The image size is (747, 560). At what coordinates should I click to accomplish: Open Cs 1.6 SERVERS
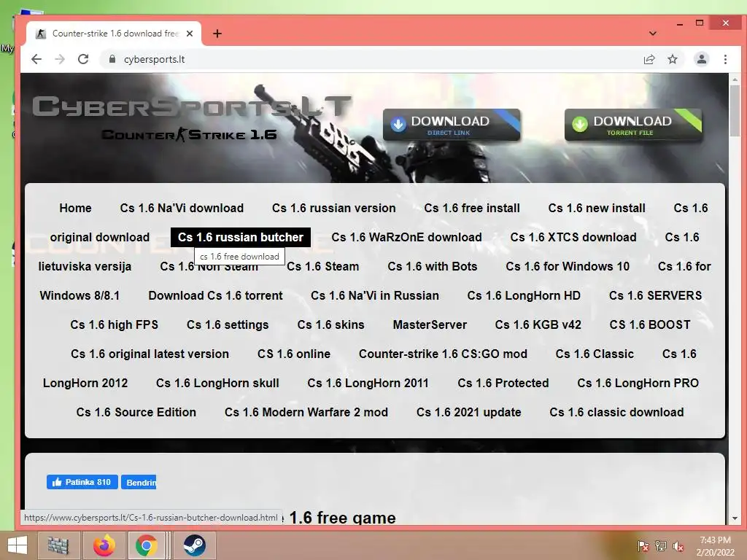pyautogui.click(x=656, y=295)
